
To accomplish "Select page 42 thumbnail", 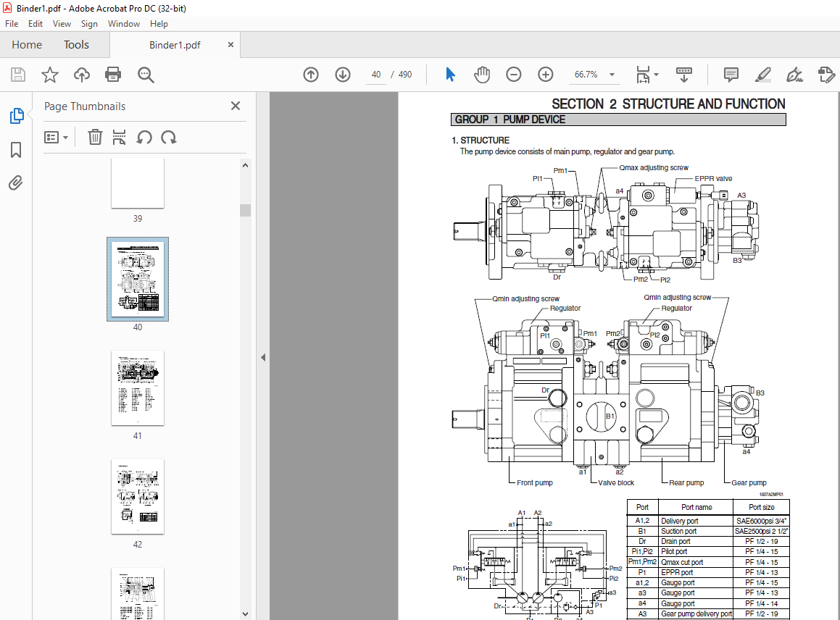I will click(x=138, y=497).
